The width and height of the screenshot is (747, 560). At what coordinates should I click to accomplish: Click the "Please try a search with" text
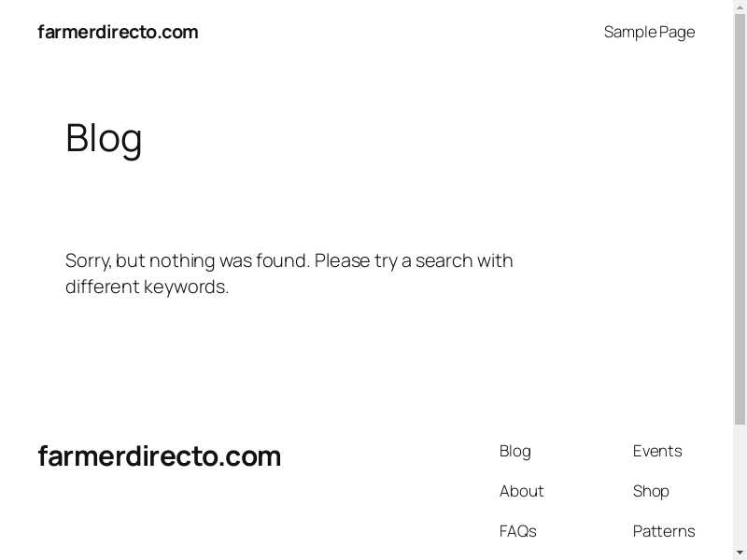[414, 260]
